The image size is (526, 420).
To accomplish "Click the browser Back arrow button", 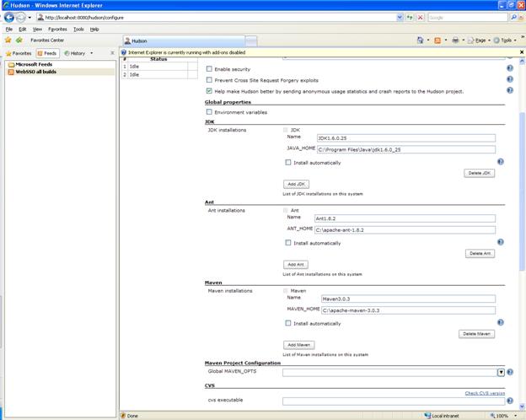I will [9, 17].
